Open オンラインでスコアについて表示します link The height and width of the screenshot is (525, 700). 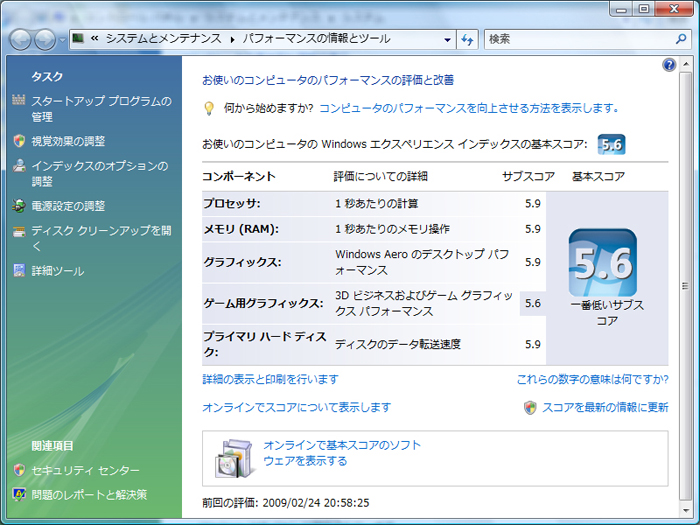coord(297,407)
